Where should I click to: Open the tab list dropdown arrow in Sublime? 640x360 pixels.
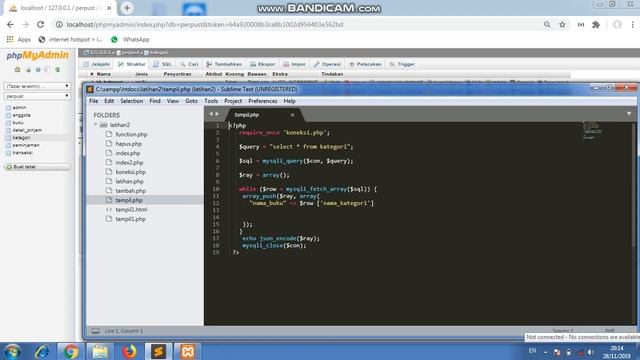click(629, 114)
